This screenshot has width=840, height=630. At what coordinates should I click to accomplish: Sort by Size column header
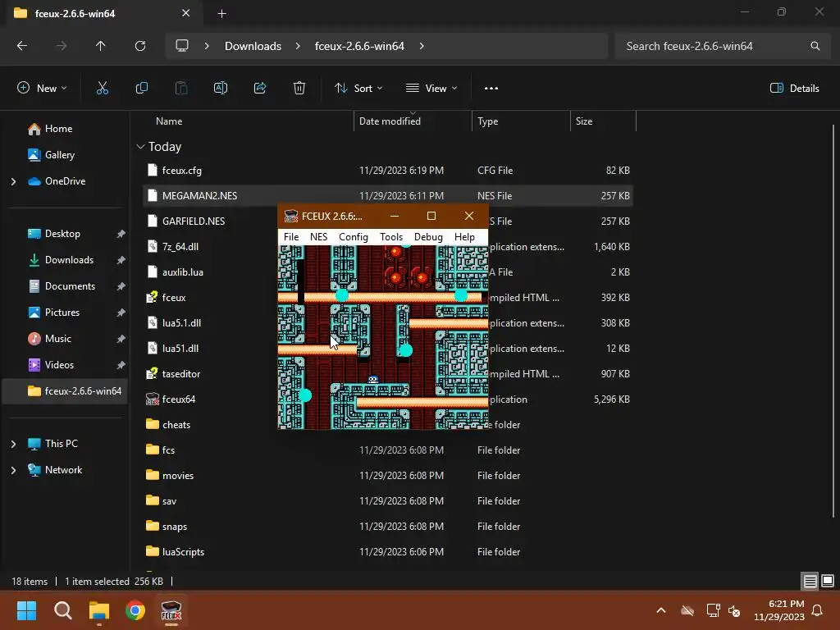click(584, 121)
